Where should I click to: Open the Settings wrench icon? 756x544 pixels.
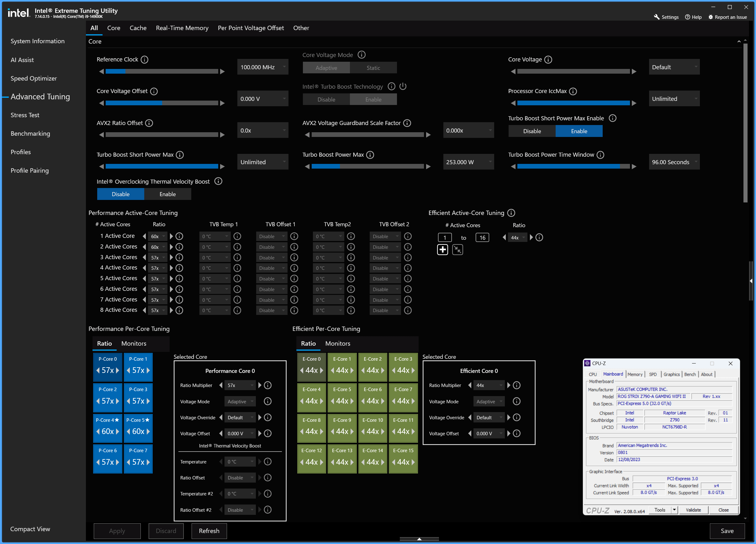(x=657, y=17)
